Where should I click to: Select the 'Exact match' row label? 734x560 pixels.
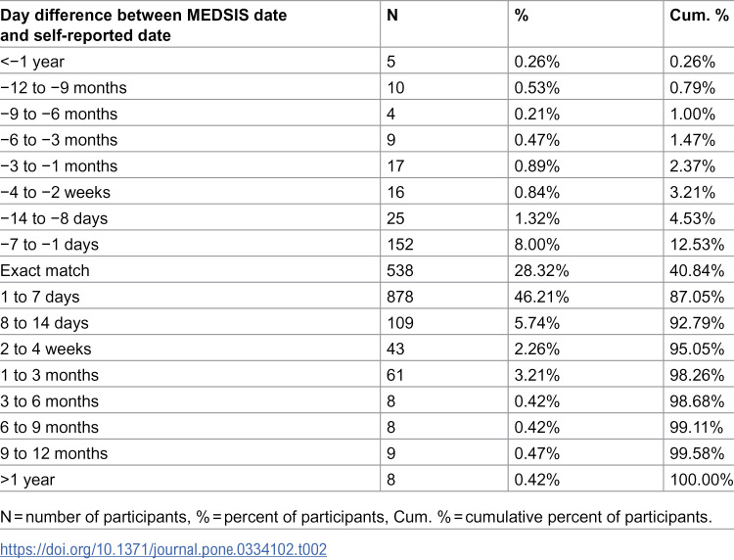coord(45,270)
